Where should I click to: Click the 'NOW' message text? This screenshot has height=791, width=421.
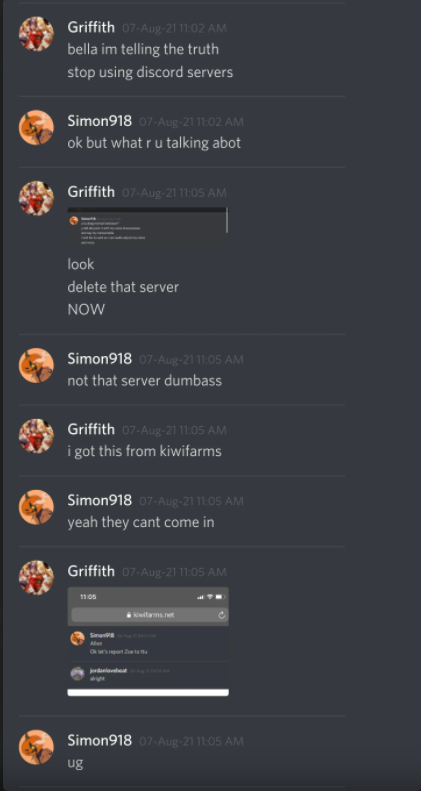(86, 310)
